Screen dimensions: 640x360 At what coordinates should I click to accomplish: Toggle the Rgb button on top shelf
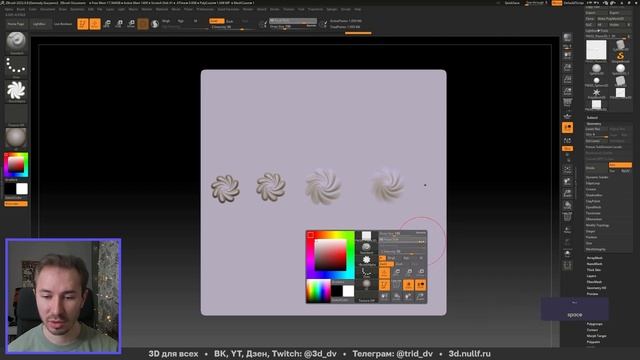[x=180, y=21]
